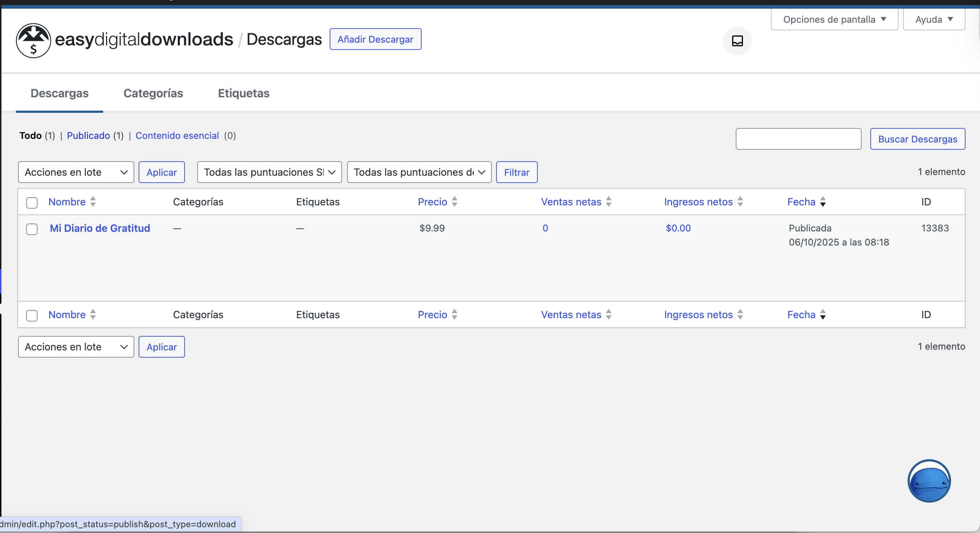Open the notifications inbox icon
Viewport: 980px width, 533px height.
click(737, 40)
